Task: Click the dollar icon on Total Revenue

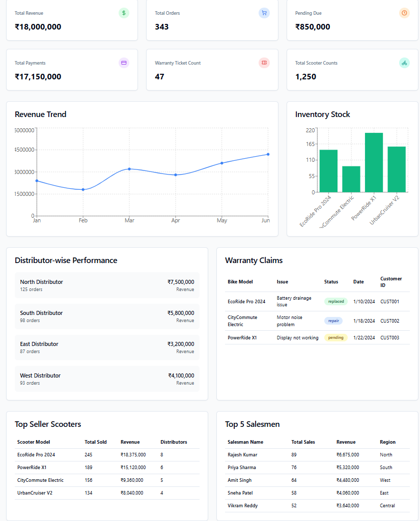Action: click(x=124, y=13)
